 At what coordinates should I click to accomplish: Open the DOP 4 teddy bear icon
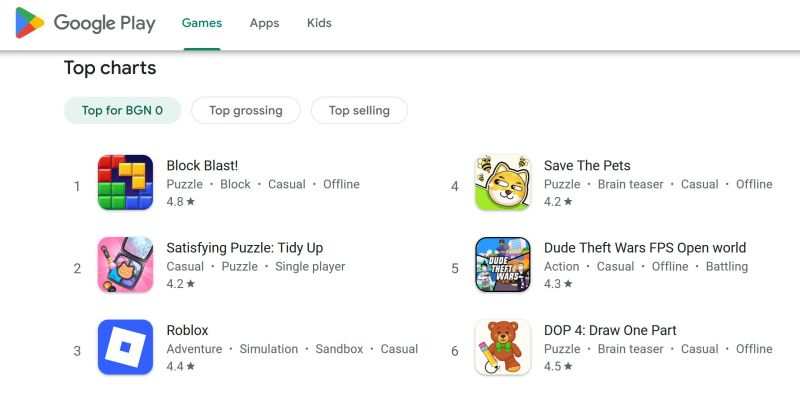(x=502, y=347)
